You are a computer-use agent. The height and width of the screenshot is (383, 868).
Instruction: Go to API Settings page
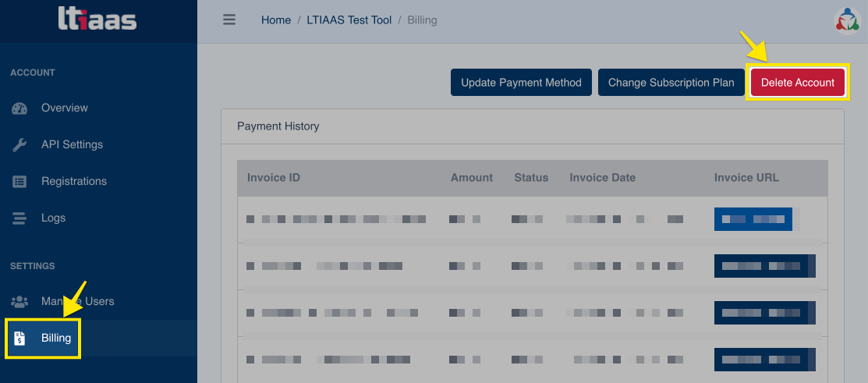pyautogui.click(x=72, y=145)
